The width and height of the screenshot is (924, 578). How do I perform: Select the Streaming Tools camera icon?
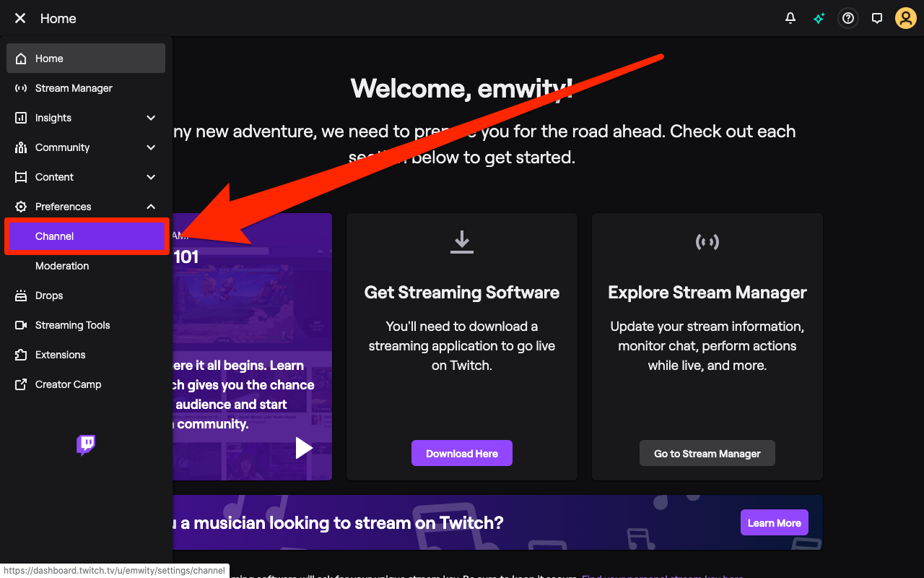pyautogui.click(x=20, y=324)
